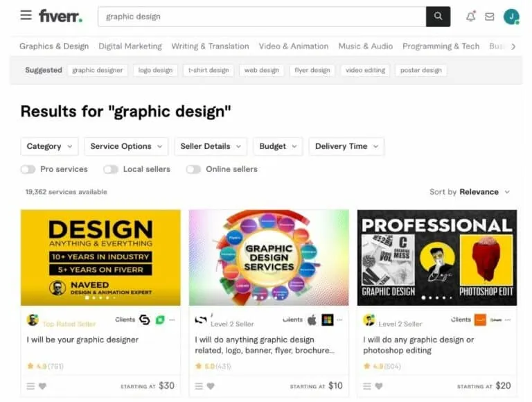
Task: Click the Microsoft client logo
Action: [x=328, y=320]
